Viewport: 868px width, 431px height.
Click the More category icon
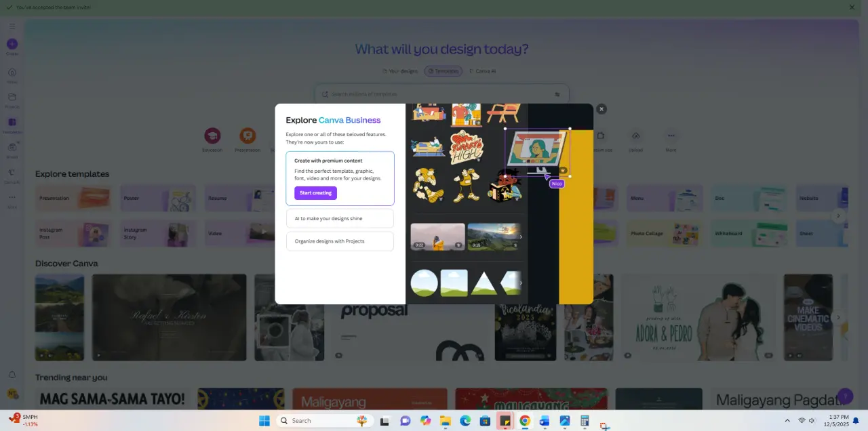[x=671, y=136]
